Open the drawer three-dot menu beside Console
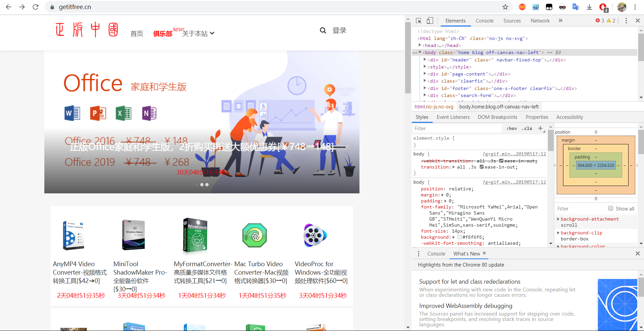The width and height of the screenshot is (644, 331). [419, 254]
